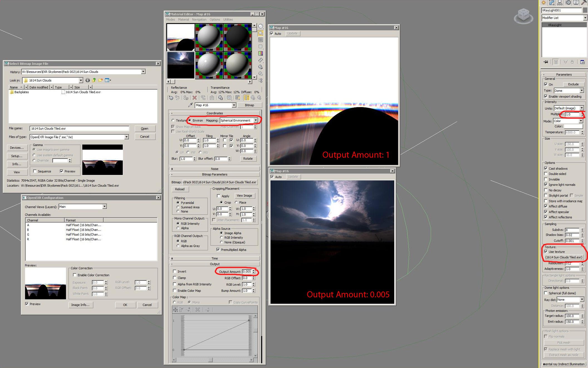Viewport: 588px width, 368px height.
Task: Click Show Shaded Material in Viewport icon
Action: 237,98
